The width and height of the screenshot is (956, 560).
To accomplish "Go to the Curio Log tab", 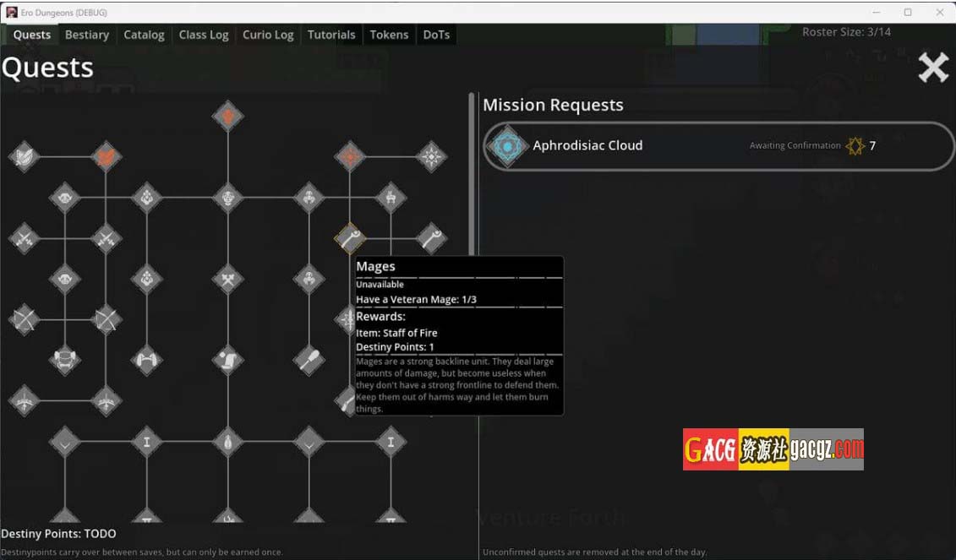I will coord(268,35).
